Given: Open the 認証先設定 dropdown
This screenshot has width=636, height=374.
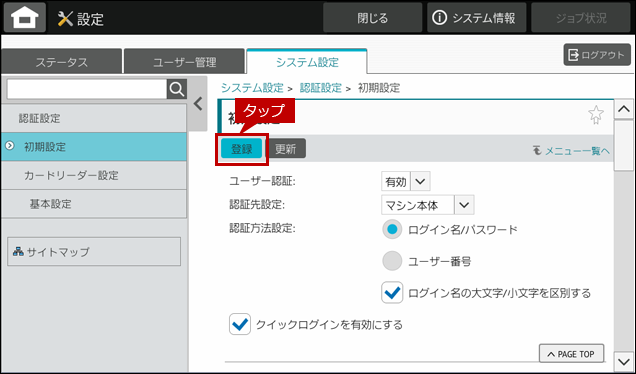Looking at the screenshot, I should pos(428,205).
